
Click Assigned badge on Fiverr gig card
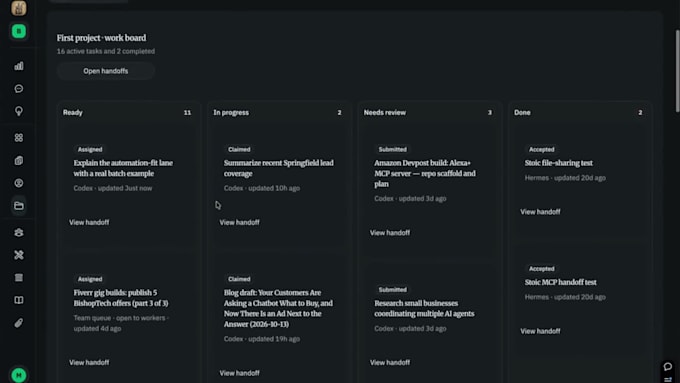(x=90, y=279)
